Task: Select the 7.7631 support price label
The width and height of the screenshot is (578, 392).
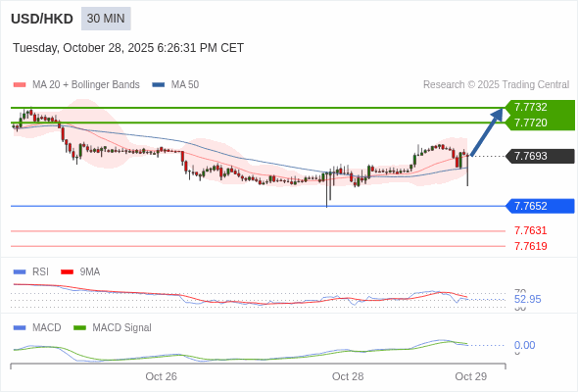Action: point(530,231)
